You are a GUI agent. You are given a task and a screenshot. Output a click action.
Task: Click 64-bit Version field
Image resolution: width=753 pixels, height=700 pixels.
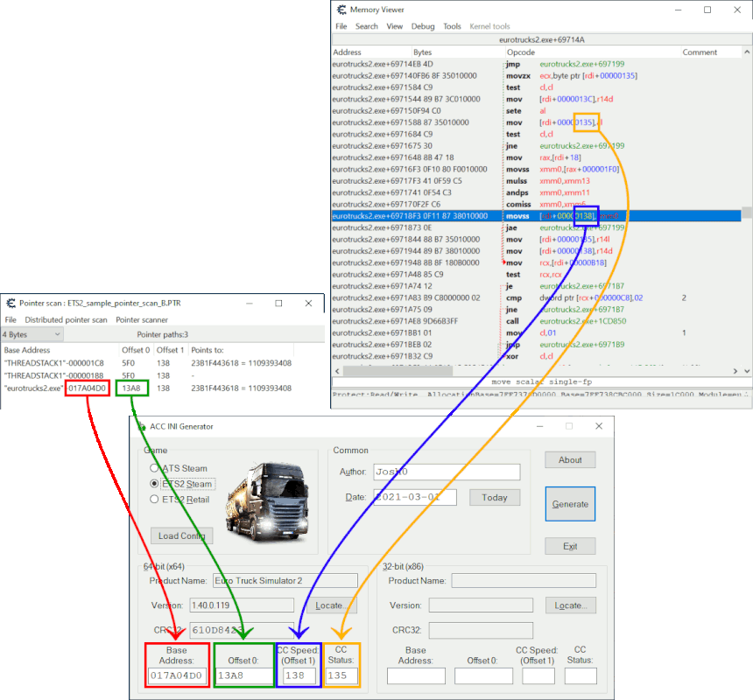(x=242, y=605)
